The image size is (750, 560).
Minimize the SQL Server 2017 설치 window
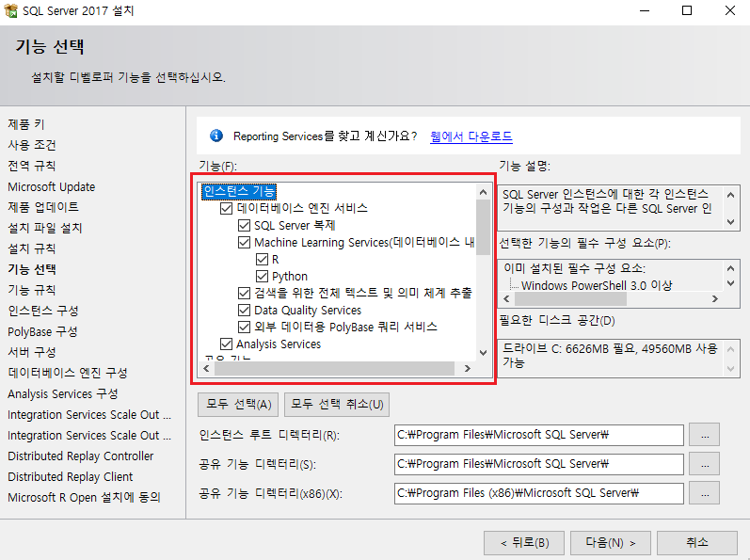(645, 10)
